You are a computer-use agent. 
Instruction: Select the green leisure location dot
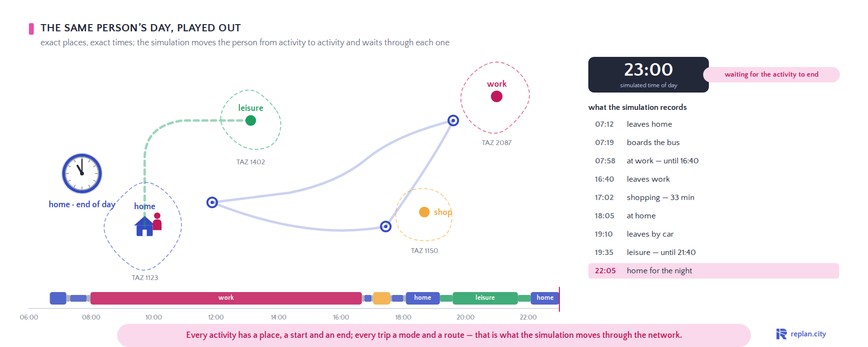(251, 120)
